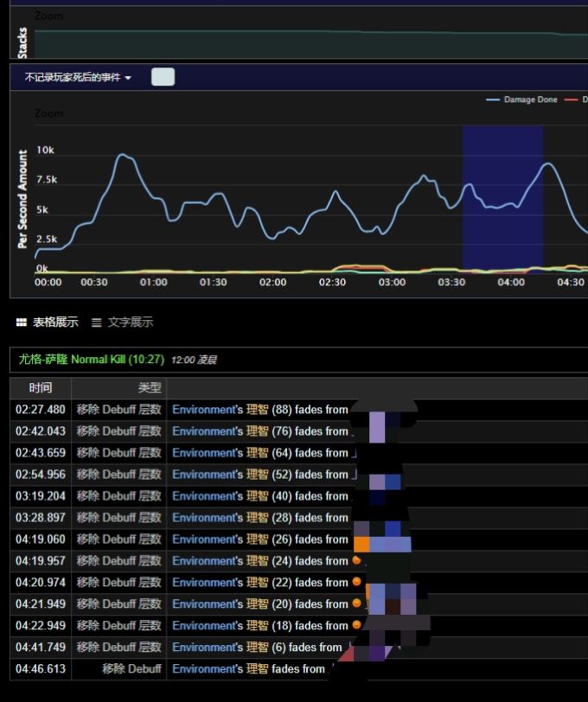
Task: Click the list icon beside 文字展示
Action: [97, 322]
